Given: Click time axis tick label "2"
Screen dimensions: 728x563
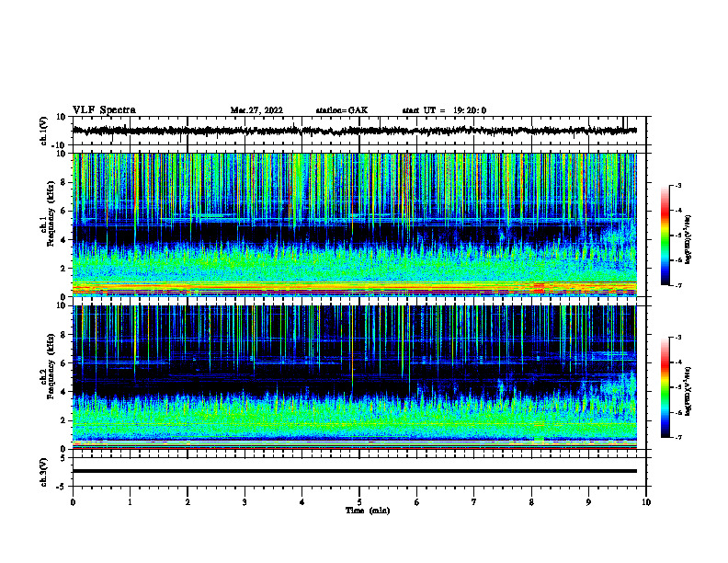Looking at the screenshot, I should click(x=188, y=502).
